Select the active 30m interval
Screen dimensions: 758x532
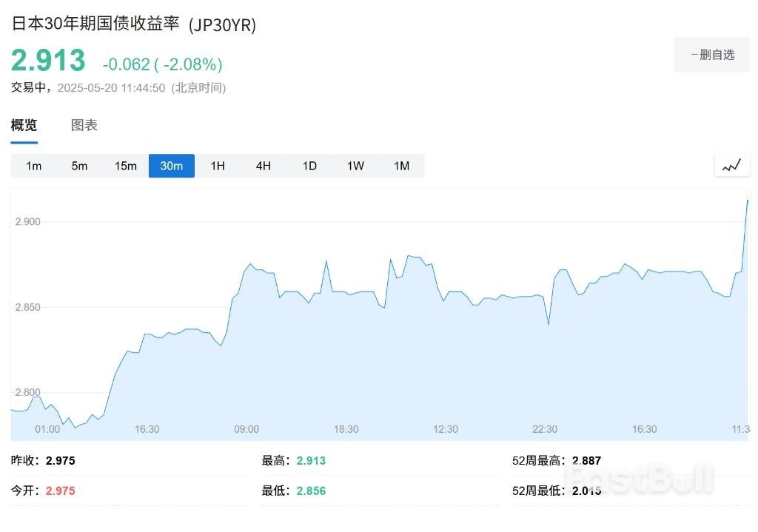171,166
